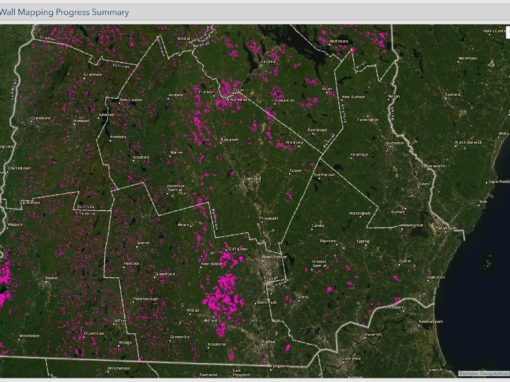Select the Winchendon marker below the state border
This screenshot has height=382, width=510.
(x=108, y=372)
